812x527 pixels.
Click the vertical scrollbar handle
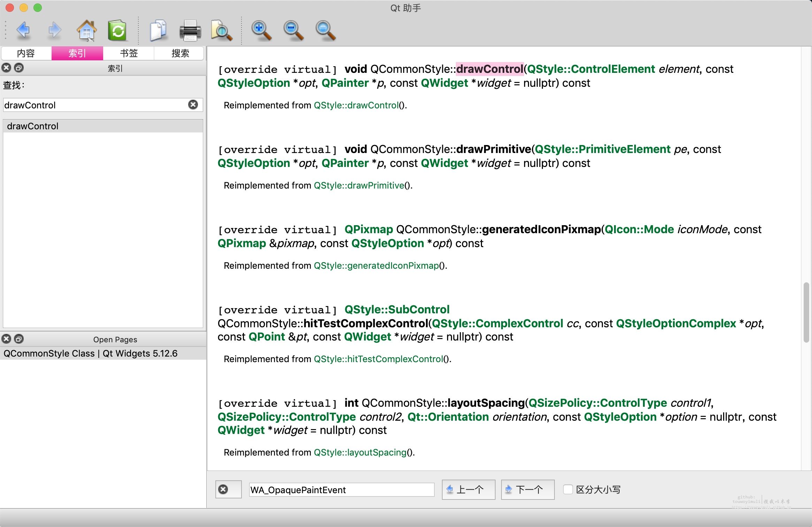(806, 312)
